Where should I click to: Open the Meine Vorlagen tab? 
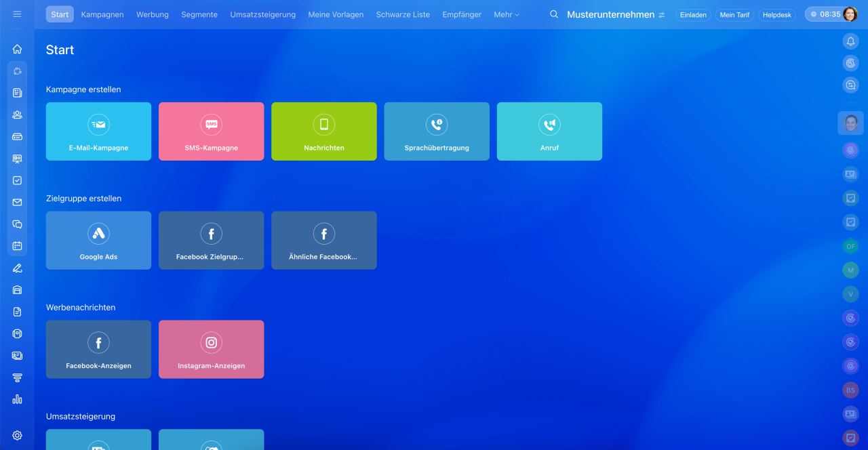point(336,14)
